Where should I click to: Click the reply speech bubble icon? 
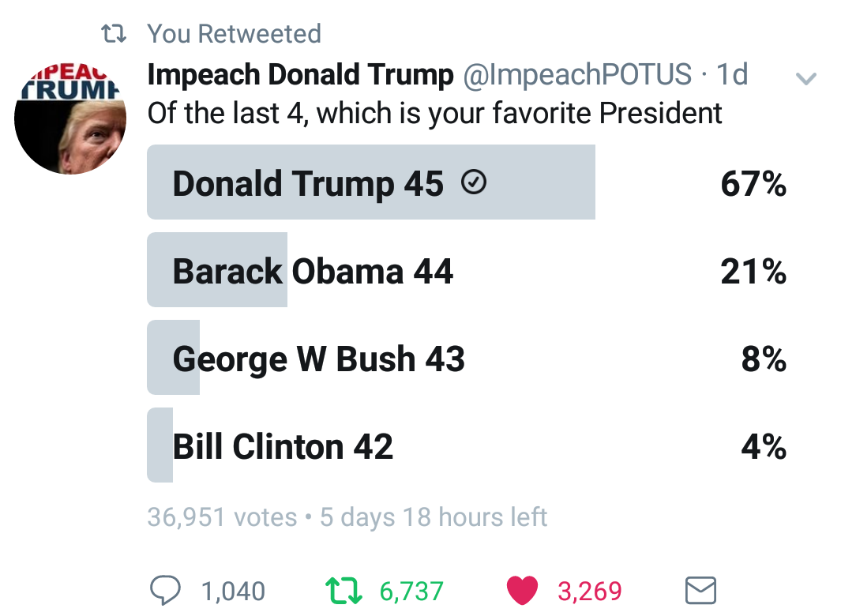[x=165, y=590]
